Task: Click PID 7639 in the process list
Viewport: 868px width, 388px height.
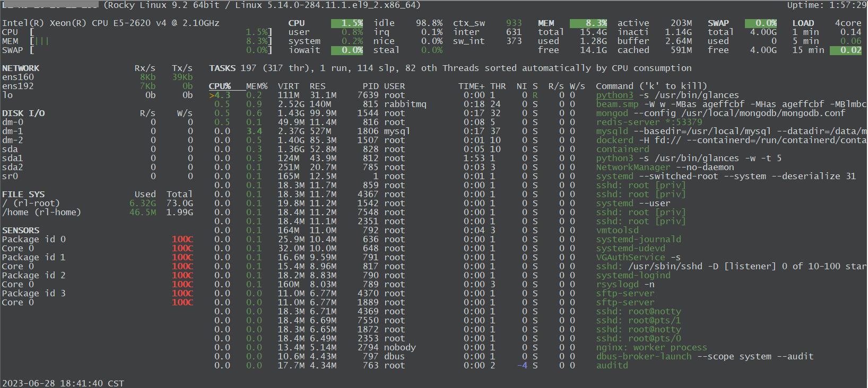Action: click(368, 95)
